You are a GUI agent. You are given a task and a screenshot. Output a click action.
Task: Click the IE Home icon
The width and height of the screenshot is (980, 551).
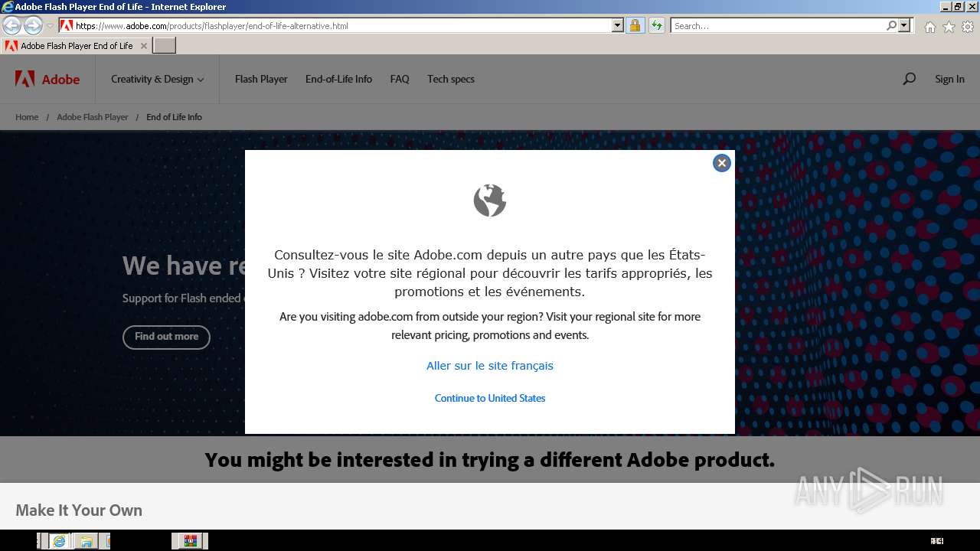(929, 27)
